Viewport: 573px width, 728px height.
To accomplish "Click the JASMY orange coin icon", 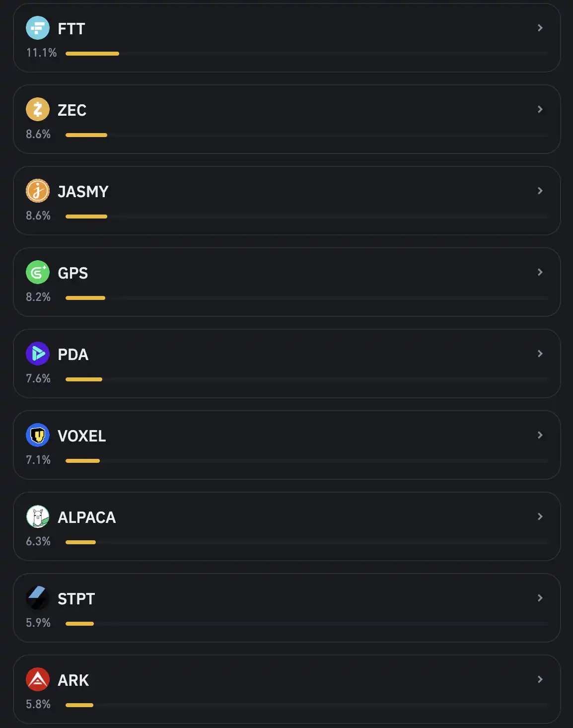I will [x=38, y=191].
